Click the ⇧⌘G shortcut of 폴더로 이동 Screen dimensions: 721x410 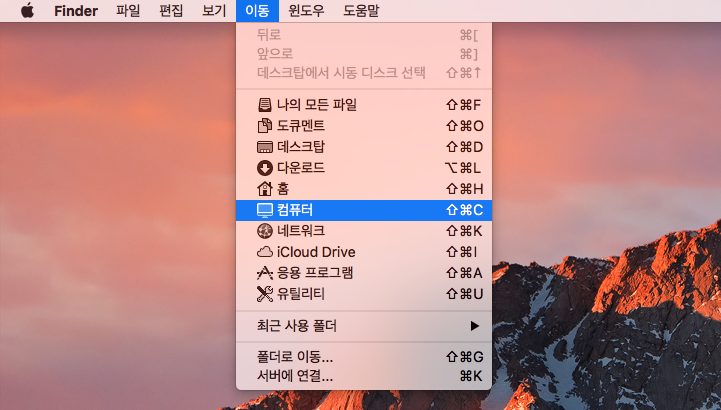pos(464,357)
